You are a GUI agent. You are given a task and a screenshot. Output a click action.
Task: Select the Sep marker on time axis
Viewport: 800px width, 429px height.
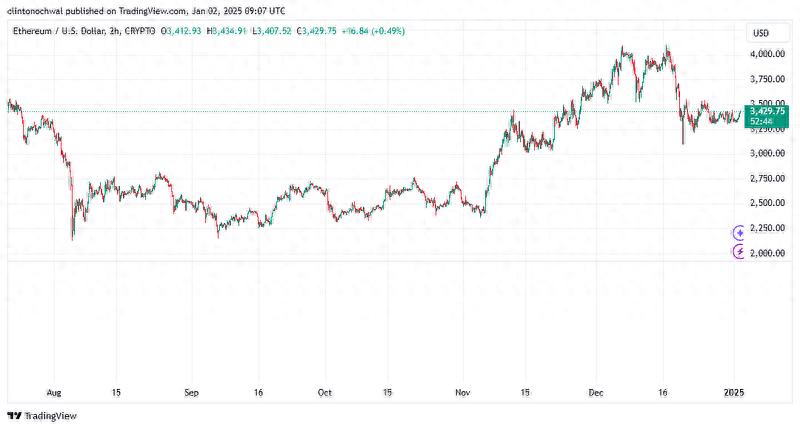194,393
